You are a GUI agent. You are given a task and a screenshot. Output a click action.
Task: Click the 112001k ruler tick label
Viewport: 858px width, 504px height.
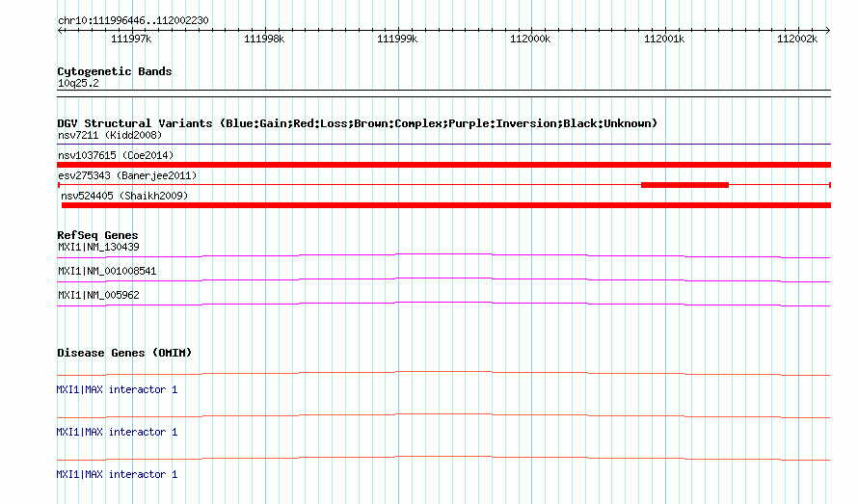[x=664, y=39]
